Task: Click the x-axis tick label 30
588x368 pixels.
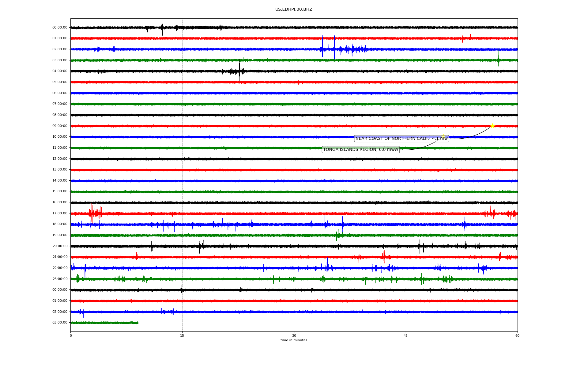Action: coord(294,335)
